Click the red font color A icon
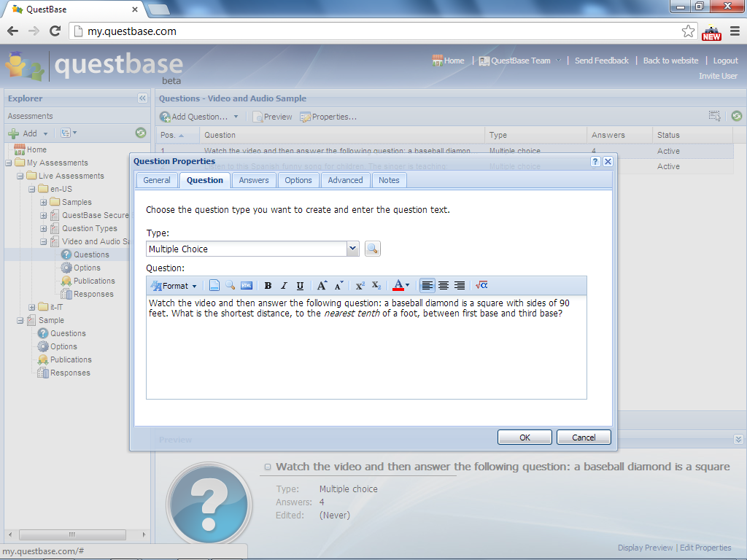This screenshot has height=560, width=747. point(398,286)
